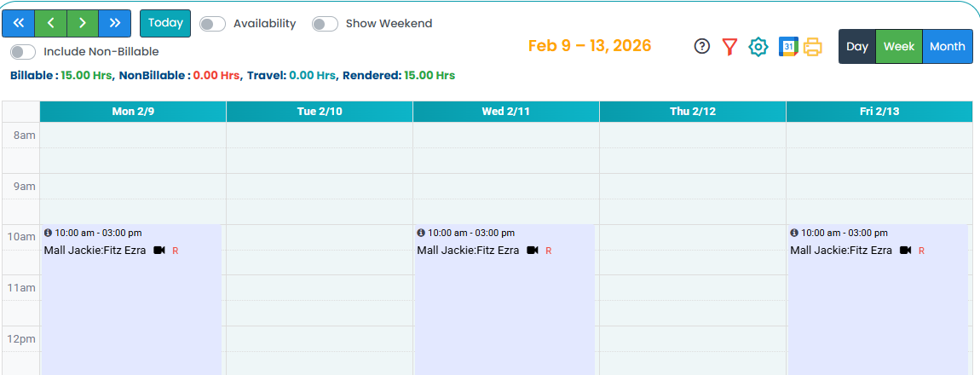This screenshot has height=375, width=980.
Task: Toggle Include Non-Billable switch
Action: pyautogui.click(x=24, y=52)
